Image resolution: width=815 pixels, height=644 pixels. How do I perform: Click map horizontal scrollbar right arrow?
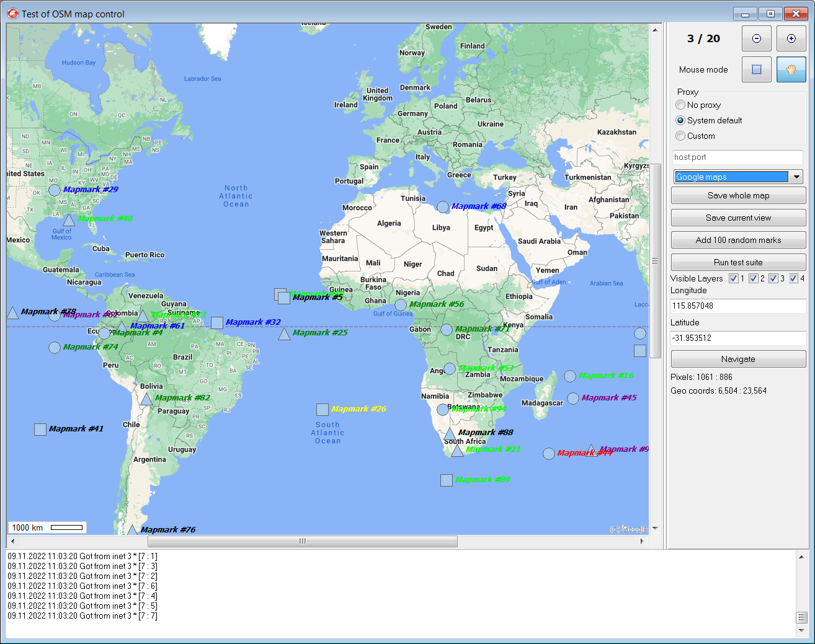[643, 541]
